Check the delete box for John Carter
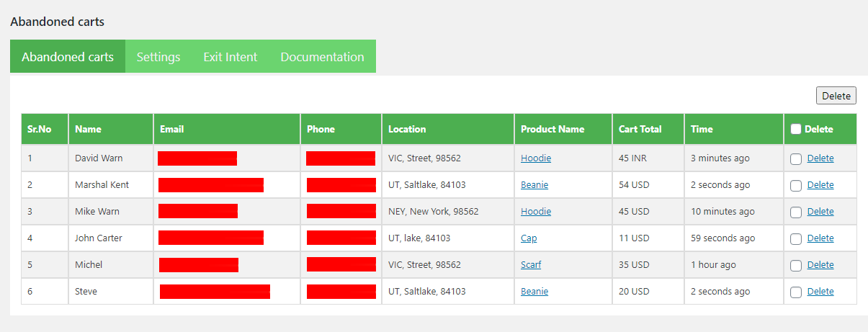 click(796, 238)
